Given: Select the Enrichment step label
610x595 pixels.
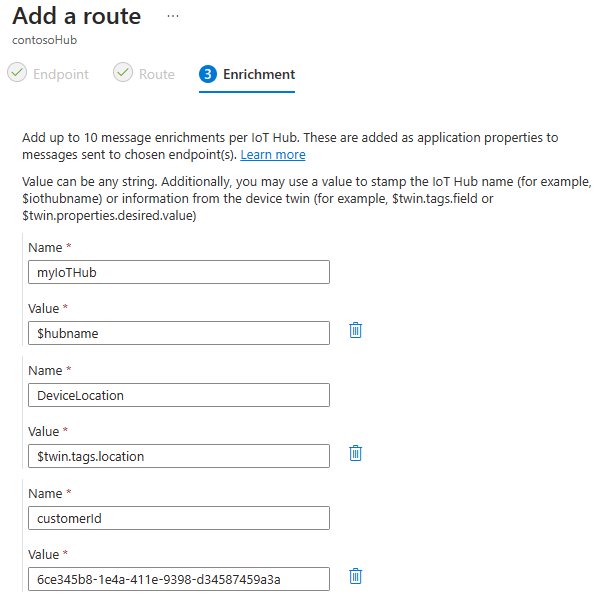Looking at the screenshot, I should (x=259, y=74).
